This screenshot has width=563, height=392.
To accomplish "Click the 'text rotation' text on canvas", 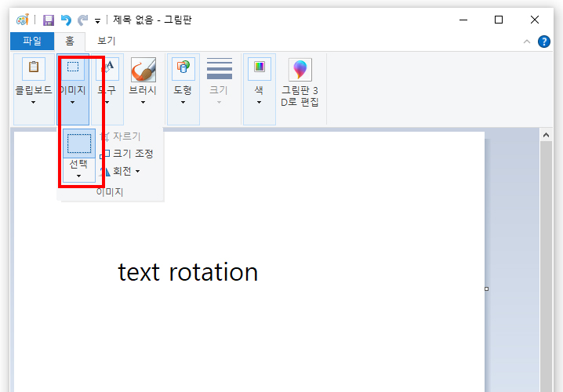I will tap(188, 272).
